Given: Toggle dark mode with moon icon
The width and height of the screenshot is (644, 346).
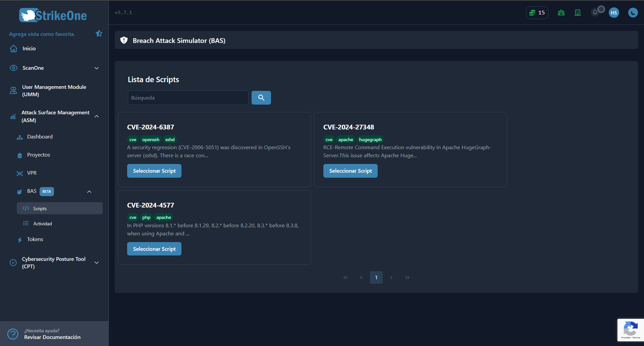Looking at the screenshot, I should coord(633,13).
